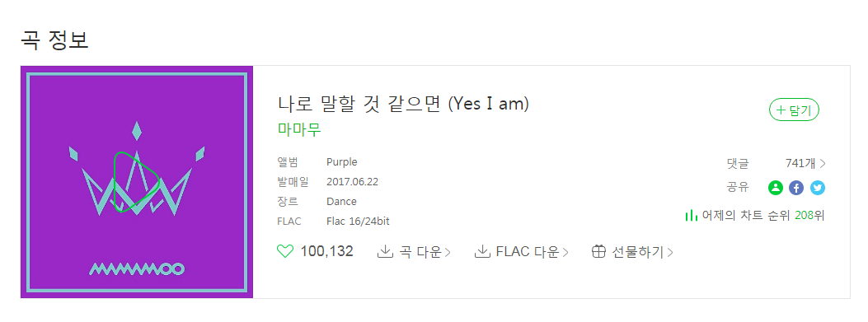Open the Purple album link

(341, 162)
